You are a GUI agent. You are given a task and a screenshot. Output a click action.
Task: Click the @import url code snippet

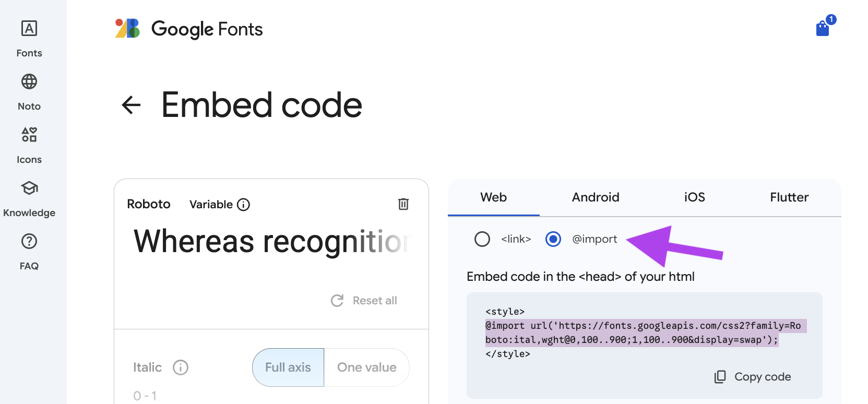646,333
